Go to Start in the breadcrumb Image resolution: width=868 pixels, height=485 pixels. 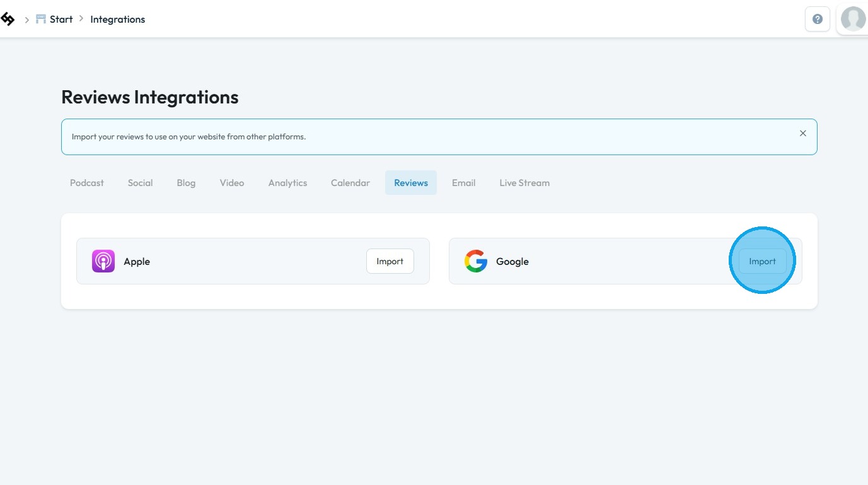(61, 20)
